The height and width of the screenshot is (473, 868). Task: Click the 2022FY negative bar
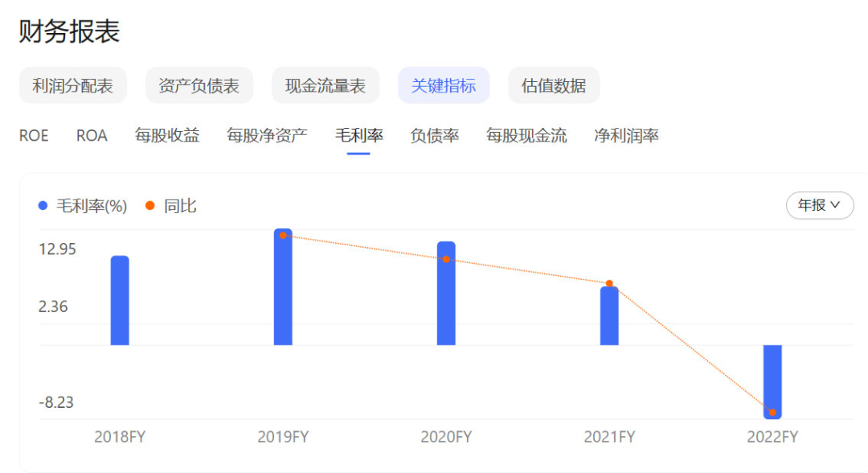773,381
